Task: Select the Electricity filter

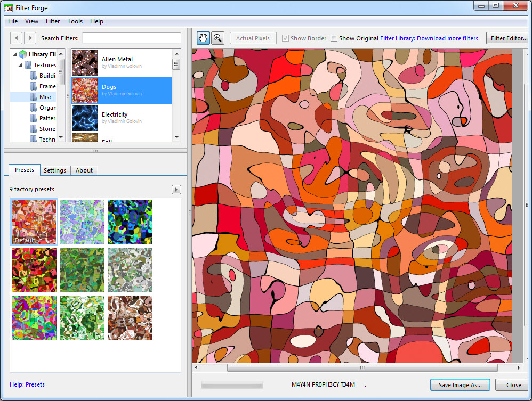Action: pos(122,118)
